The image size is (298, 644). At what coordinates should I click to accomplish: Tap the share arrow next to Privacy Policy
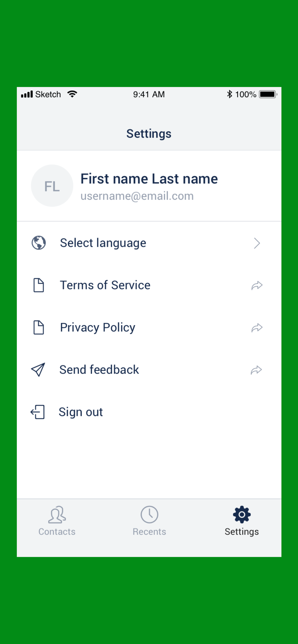coord(257,328)
